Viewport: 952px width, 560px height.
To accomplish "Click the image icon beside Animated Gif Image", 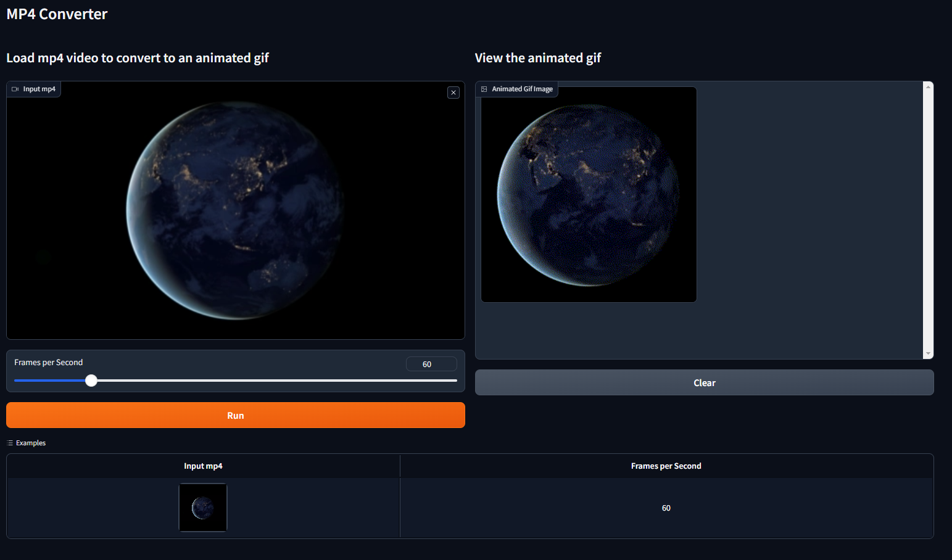I will (484, 89).
